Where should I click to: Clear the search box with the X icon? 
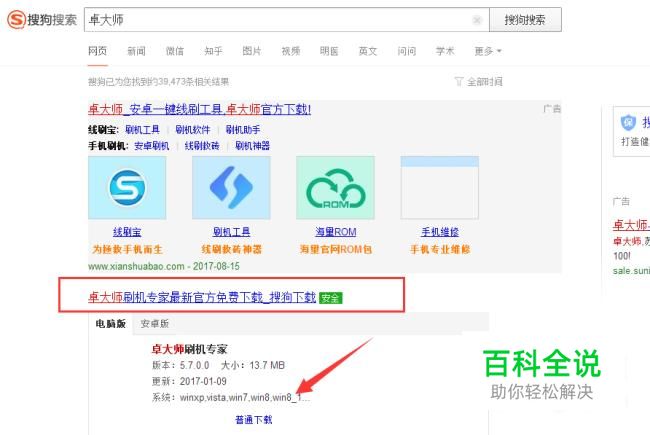pos(477,20)
